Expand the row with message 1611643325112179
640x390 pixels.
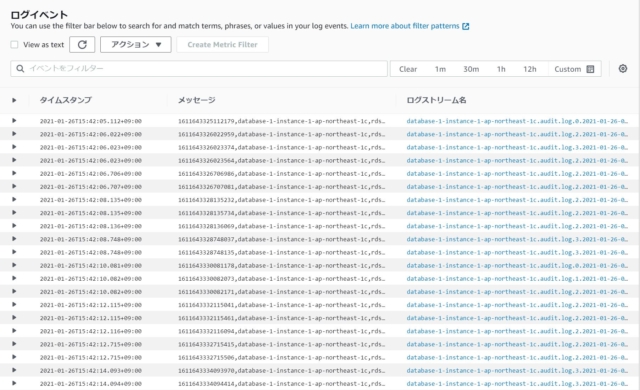(14, 121)
